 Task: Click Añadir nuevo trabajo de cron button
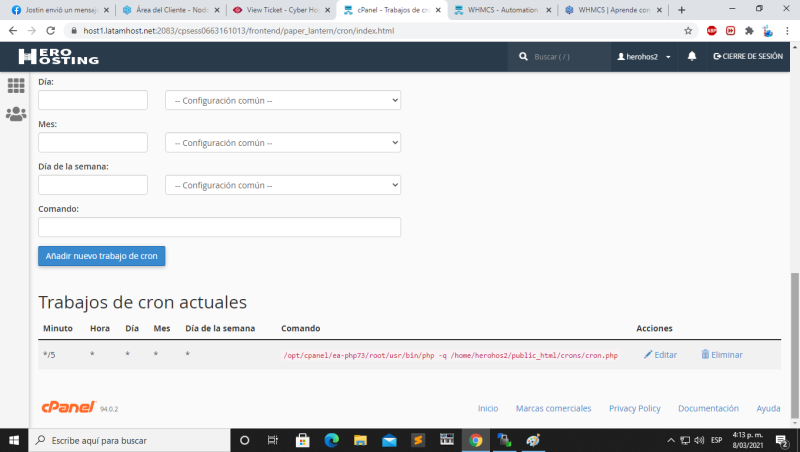coord(102,256)
